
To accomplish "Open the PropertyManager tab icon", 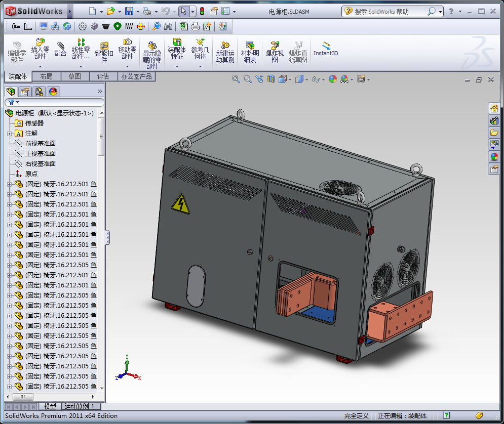I will point(24,92).
